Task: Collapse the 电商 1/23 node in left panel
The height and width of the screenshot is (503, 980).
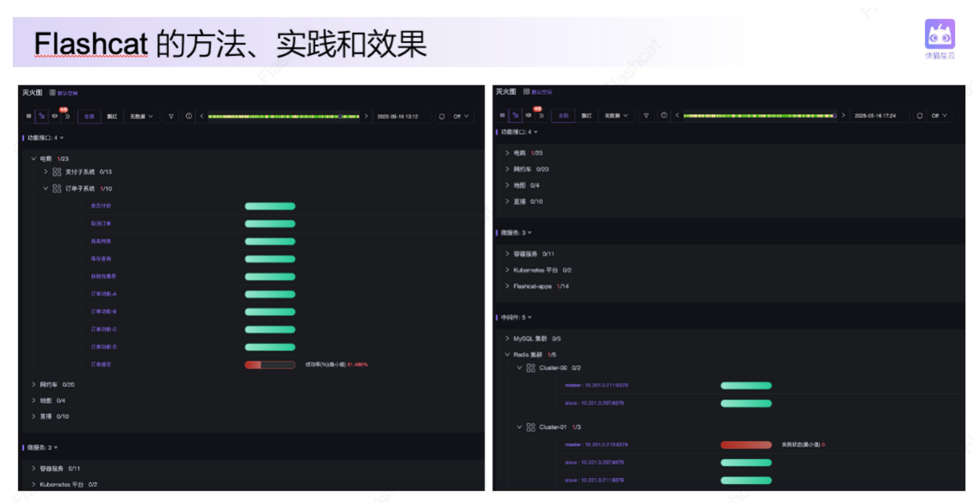Action: point(33,158)
